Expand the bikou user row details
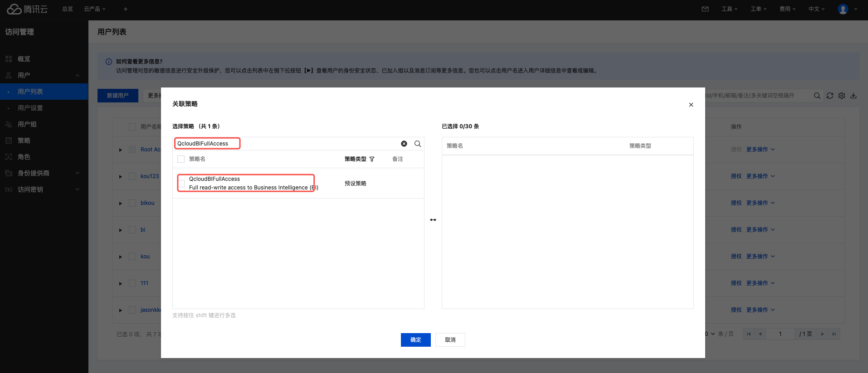The height and width of the screenshot is (373, 868). click(121, 203)
